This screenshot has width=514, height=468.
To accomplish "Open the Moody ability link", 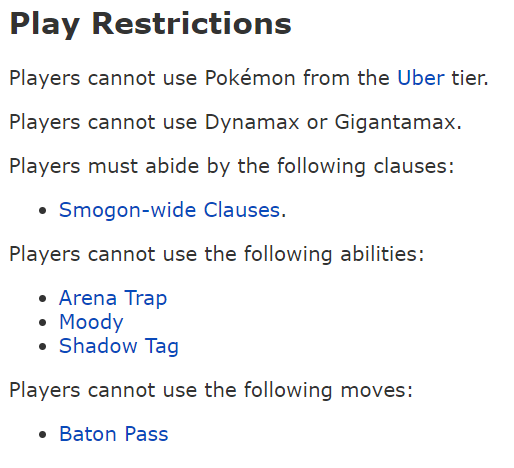I will click(x=91, y=322).
